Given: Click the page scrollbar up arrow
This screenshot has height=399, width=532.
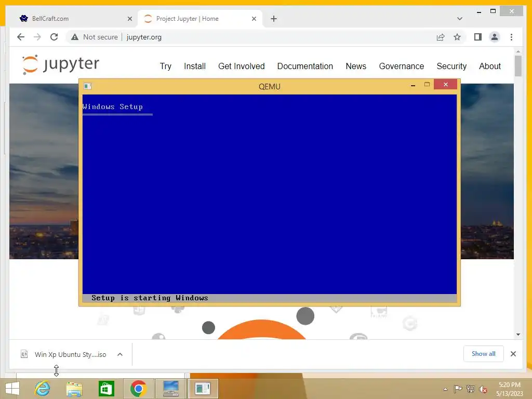Looking at the screenshot, I should [x=518, y=51].
